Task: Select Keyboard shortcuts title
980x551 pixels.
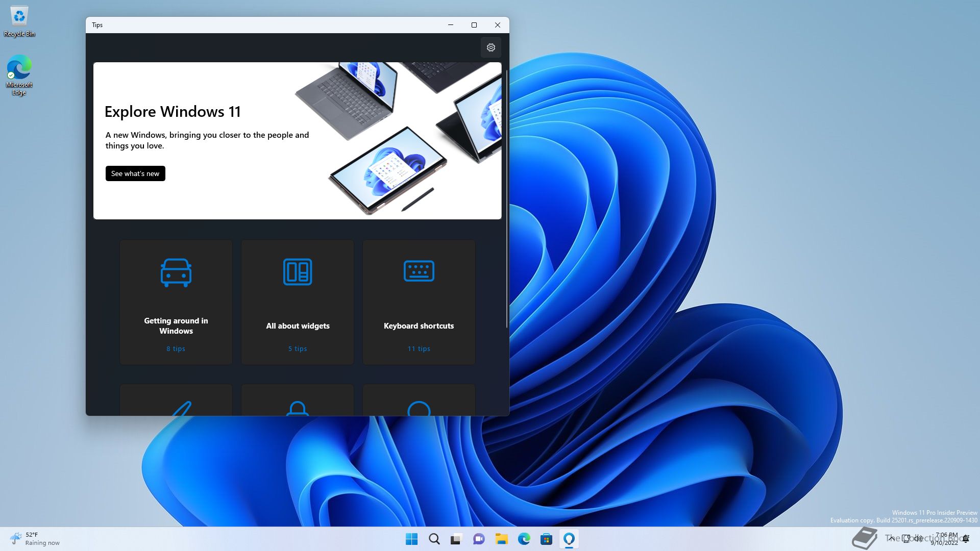Action: pos(419,325)
